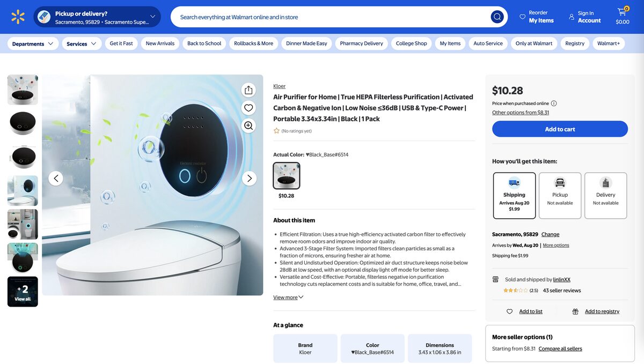Click the Add to list heart icon
The image size is (644, 364).
point(510,311)
